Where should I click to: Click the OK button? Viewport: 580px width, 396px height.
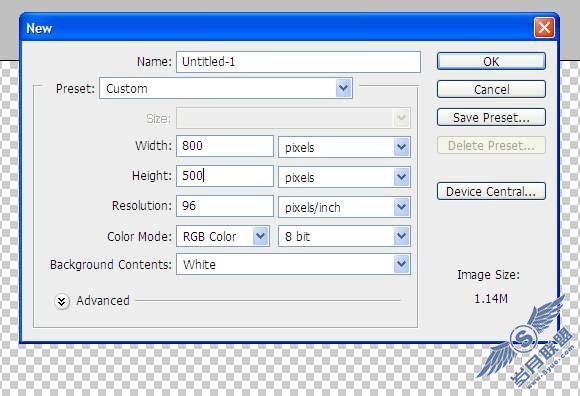(x=491, y=61)
